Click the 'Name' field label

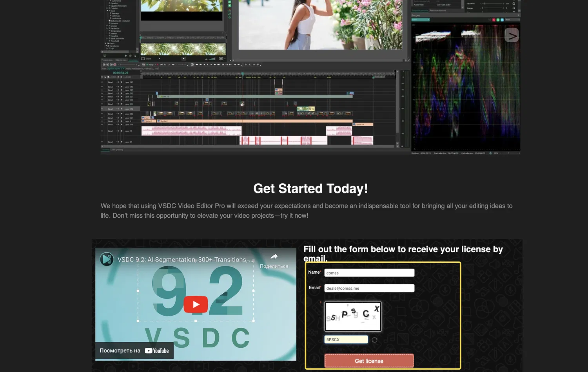(314, 272)
